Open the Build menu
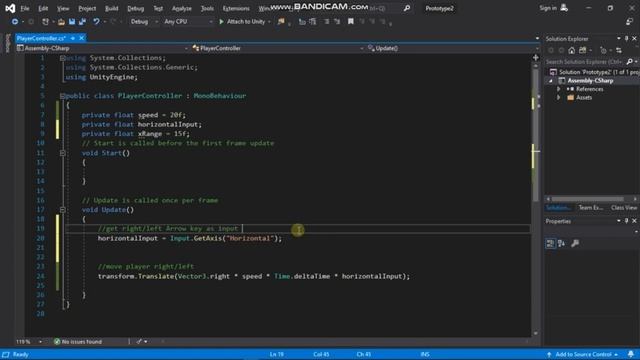 tap(111, 8)
